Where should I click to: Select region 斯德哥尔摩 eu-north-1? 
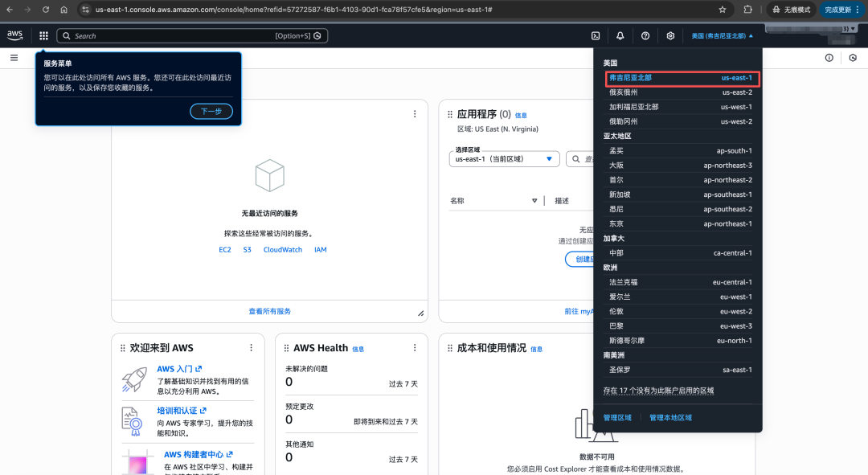point(681,341)
